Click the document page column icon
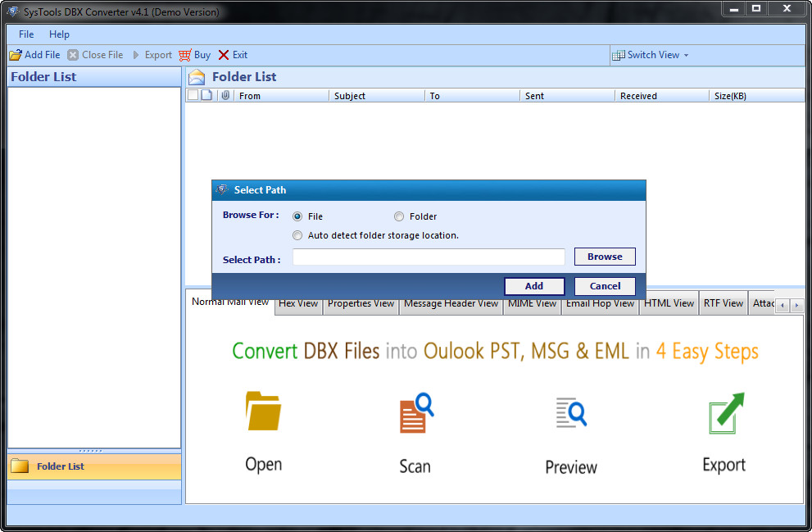The width and height of the screenshot is (812, 532). pyautogui.click(x=206, y=95)
